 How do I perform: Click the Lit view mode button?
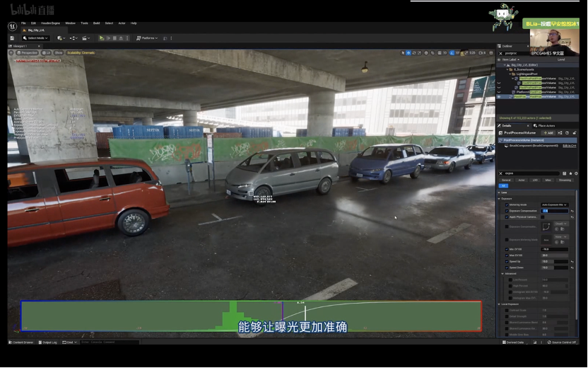point(47,52)
